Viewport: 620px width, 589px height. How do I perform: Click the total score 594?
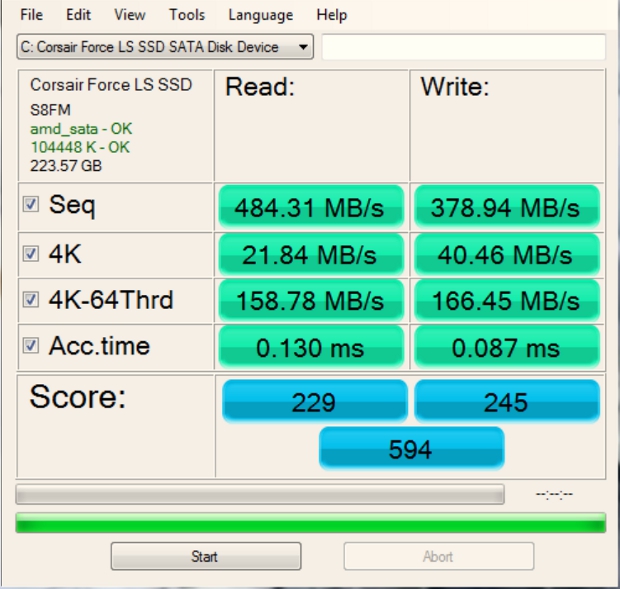click(411, 449)
